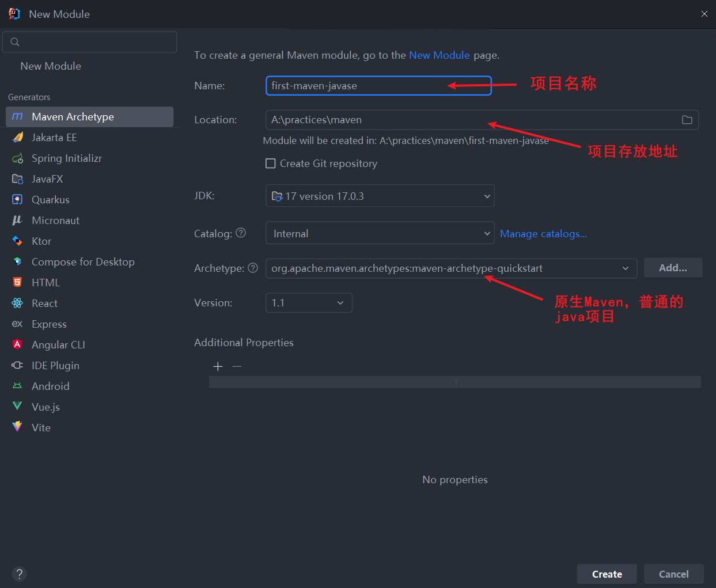Click the generator search box
This screenshot has height=588, width=716.
90,42
